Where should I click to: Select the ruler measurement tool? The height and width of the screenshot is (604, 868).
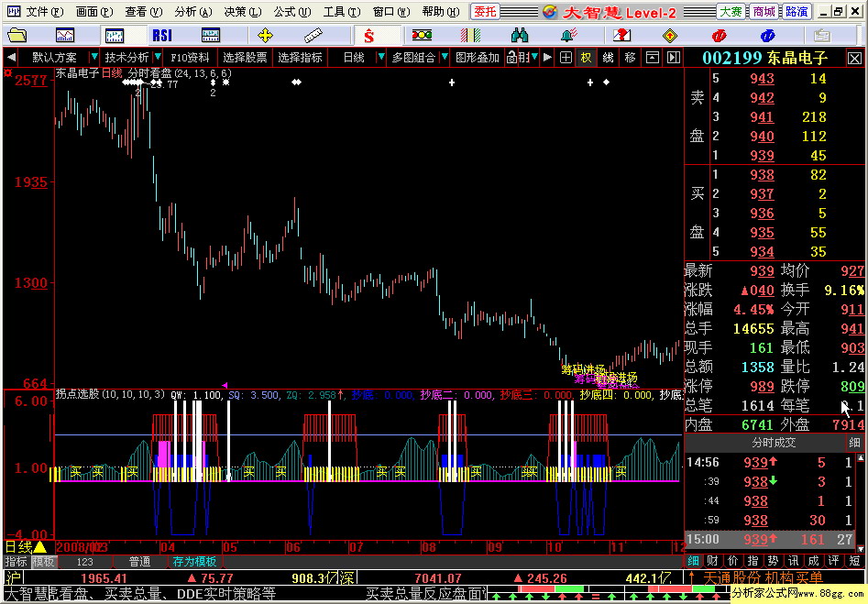pyautogui.click(x=313, y=36)
